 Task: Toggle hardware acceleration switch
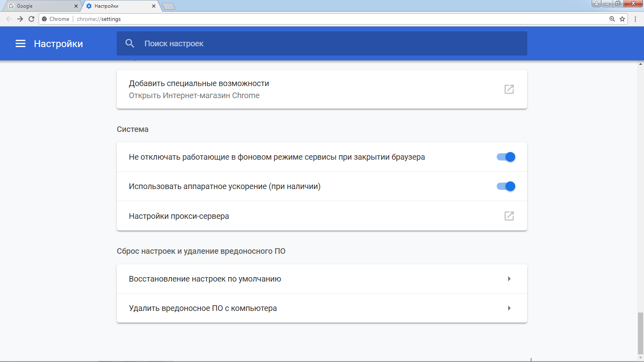(x=506, y=186)
